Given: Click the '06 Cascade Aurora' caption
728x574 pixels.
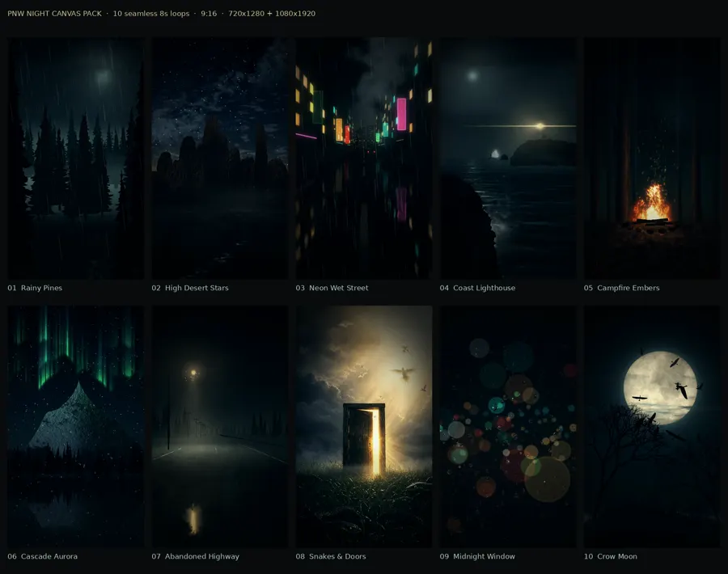Looking at the screenshot, I should coord(43,556).
